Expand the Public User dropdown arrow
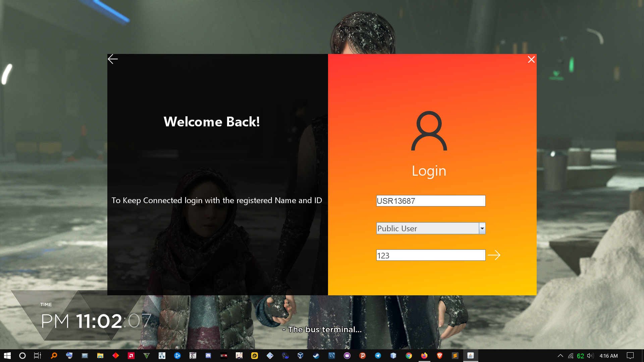This screenshot has width=644, height=362. point(482,229)
